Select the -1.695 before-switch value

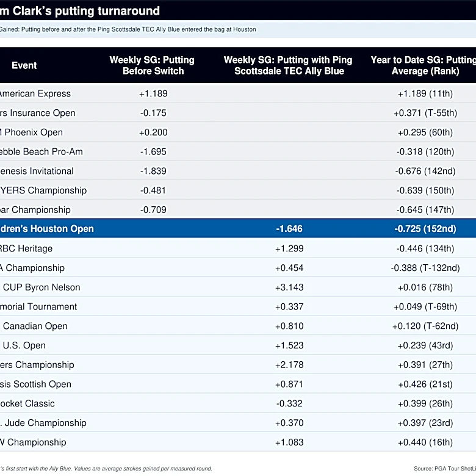pos(153,152)
